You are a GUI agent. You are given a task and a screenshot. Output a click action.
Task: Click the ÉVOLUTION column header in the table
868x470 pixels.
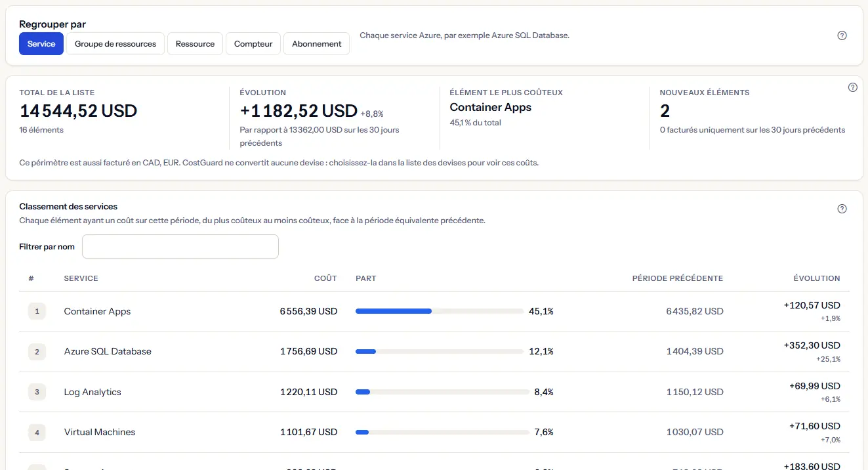tap(817, 278)
